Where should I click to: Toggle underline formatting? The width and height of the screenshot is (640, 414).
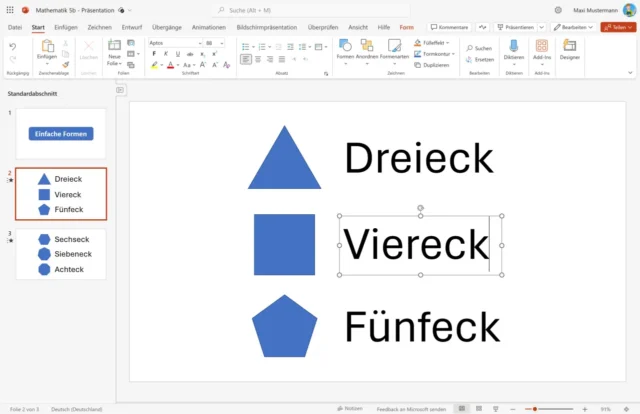click(176, 54)
